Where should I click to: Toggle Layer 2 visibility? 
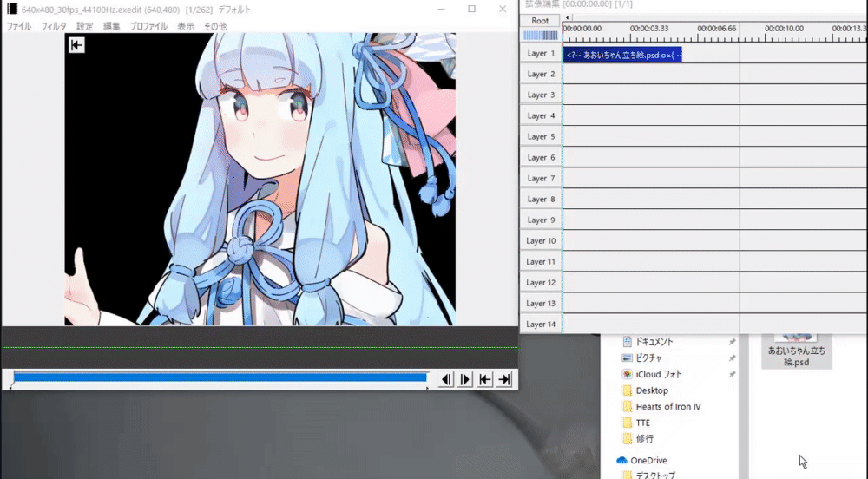tap(540, 74)
